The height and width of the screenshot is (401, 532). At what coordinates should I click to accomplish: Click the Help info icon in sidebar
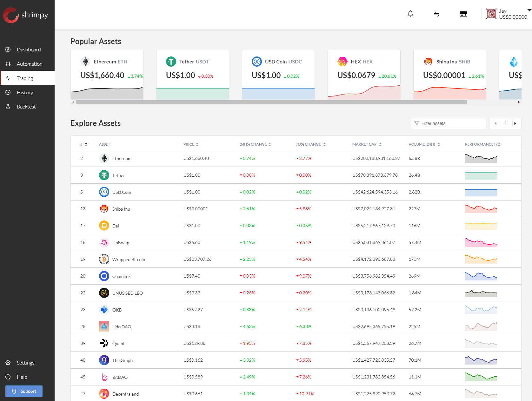click(8, 377)
